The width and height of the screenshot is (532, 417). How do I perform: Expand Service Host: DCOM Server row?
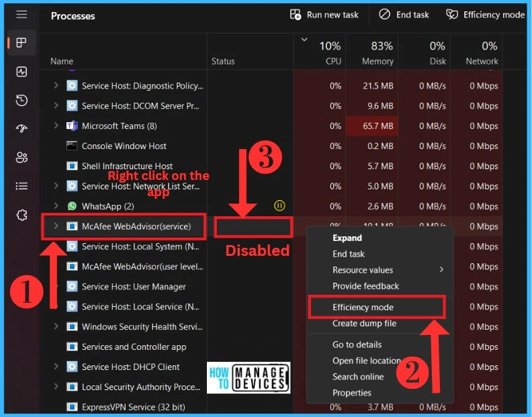(x=56, y=105)
